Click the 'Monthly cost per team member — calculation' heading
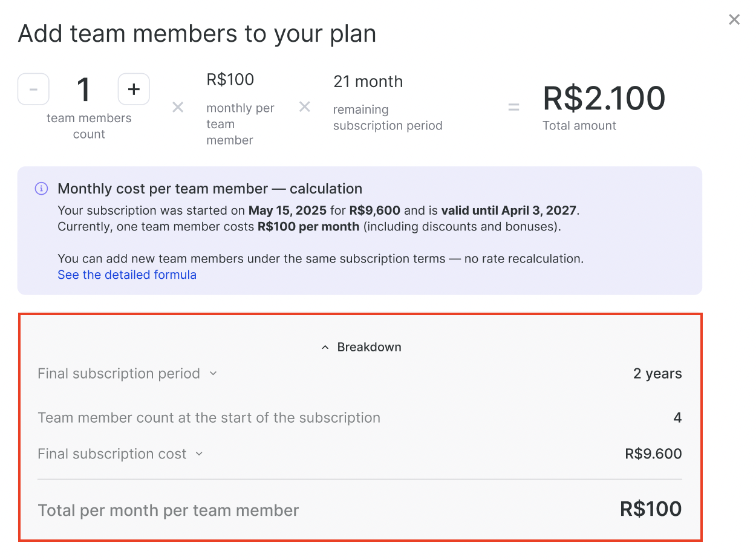 [x=210, y=188]
